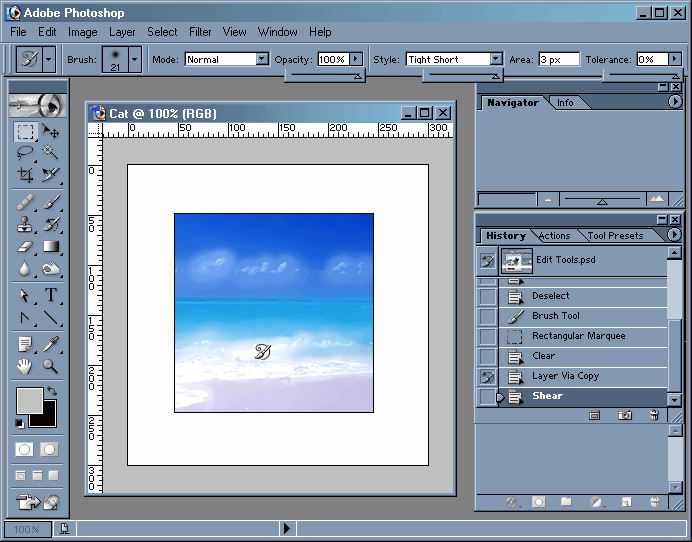Reset default foreground and background colors
This screenshot has width=692, height=542.
(19, 424)
